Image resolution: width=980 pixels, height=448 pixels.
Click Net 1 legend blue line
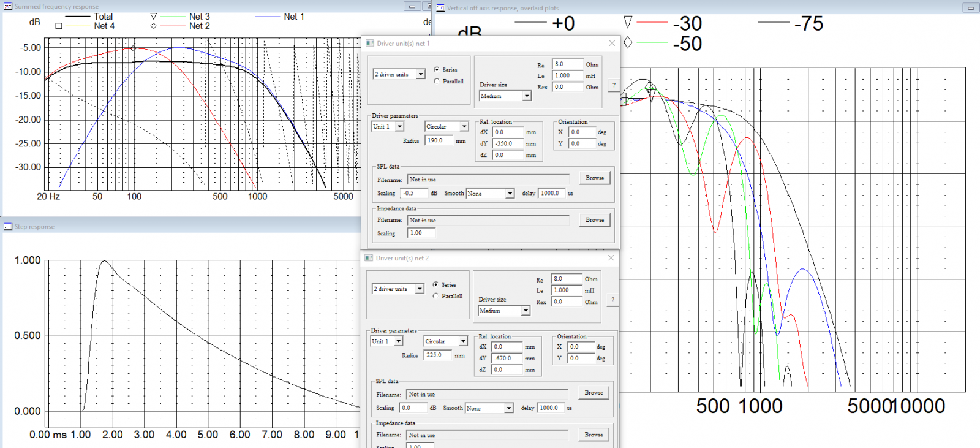pos(268,17)
